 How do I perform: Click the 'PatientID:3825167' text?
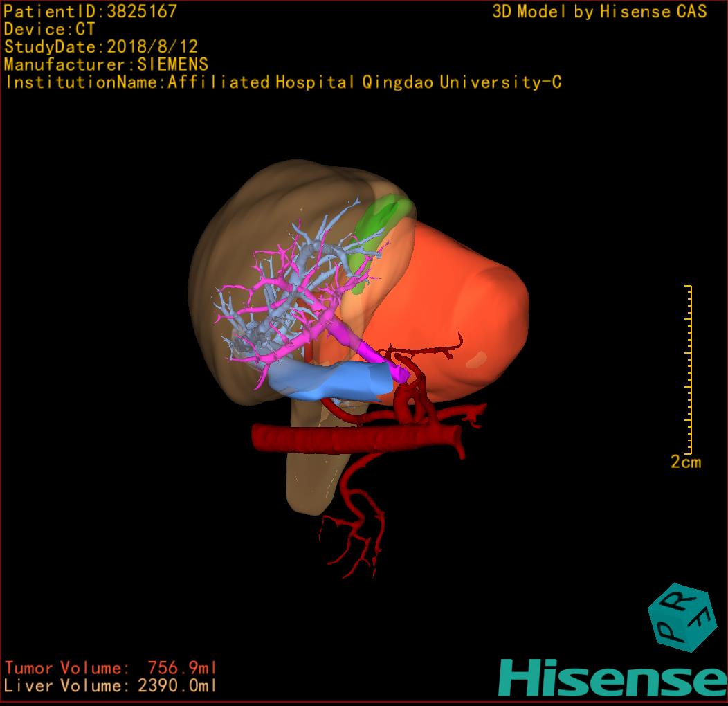[x=91, y=11]
